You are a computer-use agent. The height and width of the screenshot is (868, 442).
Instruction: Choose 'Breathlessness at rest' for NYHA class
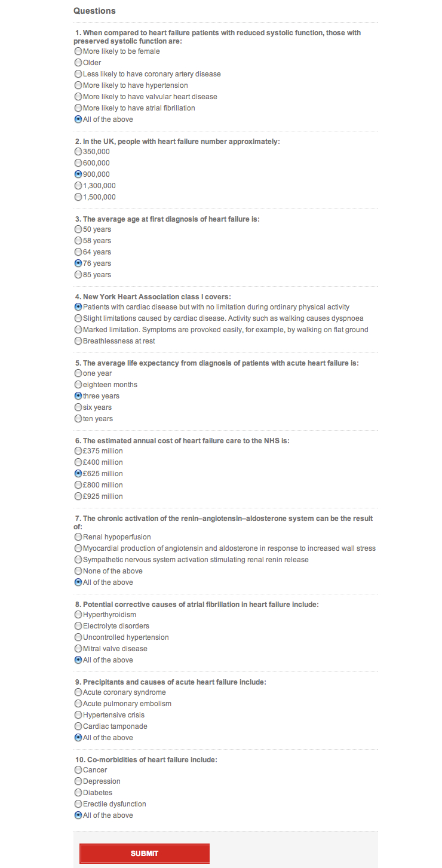(78, 341)
